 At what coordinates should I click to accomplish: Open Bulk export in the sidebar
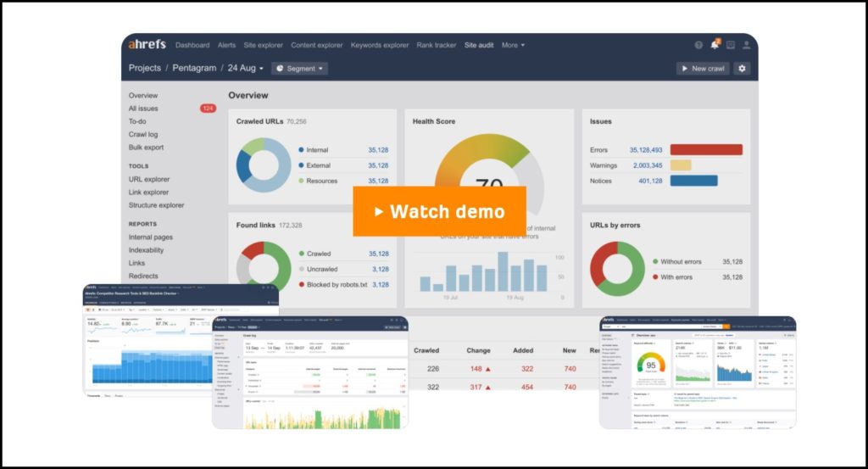point(146,148)
